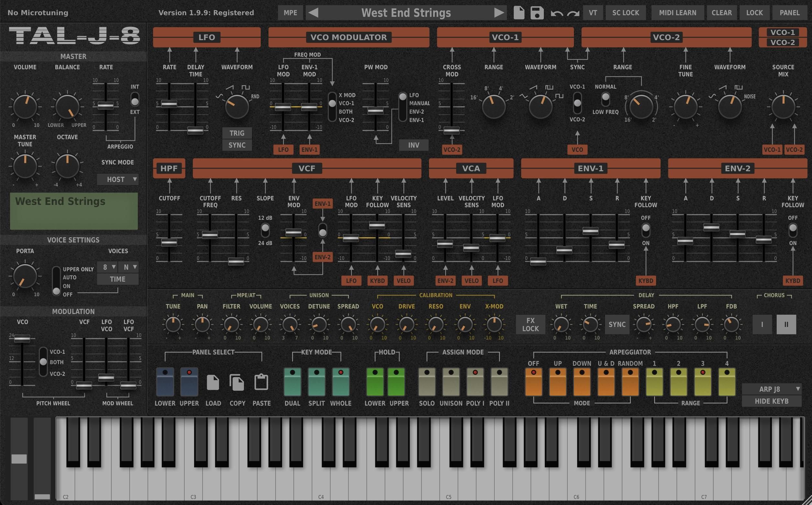The height and width of the screenshot is (505, 812).
Task: Click the panel Copy icon
Action: coord(237,382)
